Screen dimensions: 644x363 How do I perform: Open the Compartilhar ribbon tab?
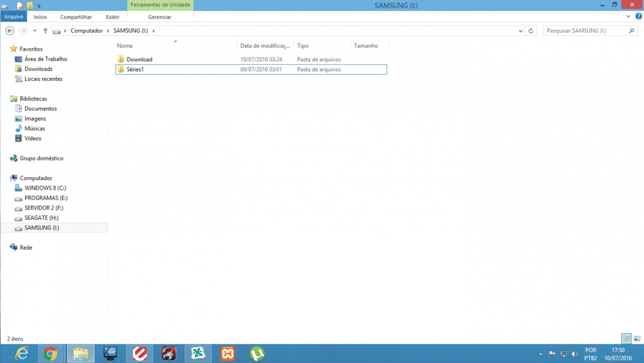click(x=76, y=17)
